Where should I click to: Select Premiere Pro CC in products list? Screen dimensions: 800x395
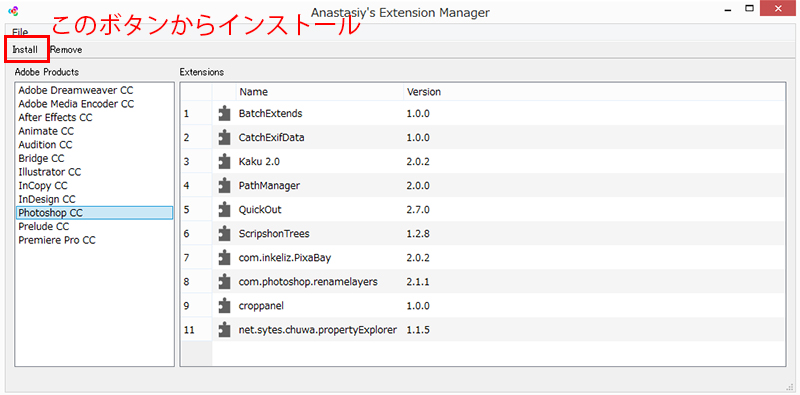point(57,240)
